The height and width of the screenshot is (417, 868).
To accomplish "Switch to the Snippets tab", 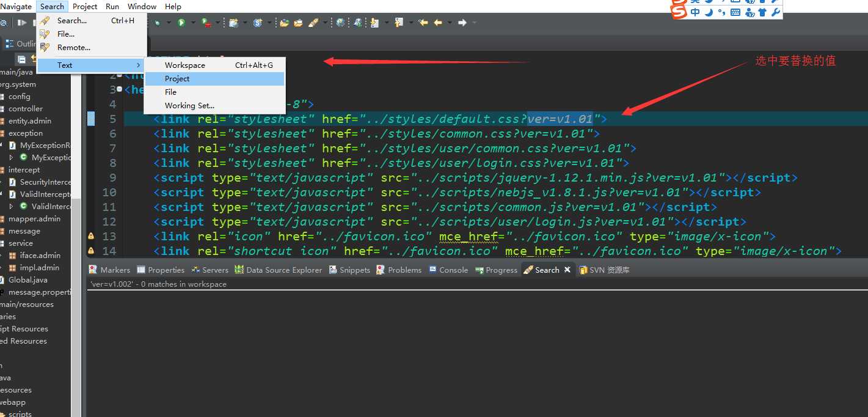I will point(349,270).
